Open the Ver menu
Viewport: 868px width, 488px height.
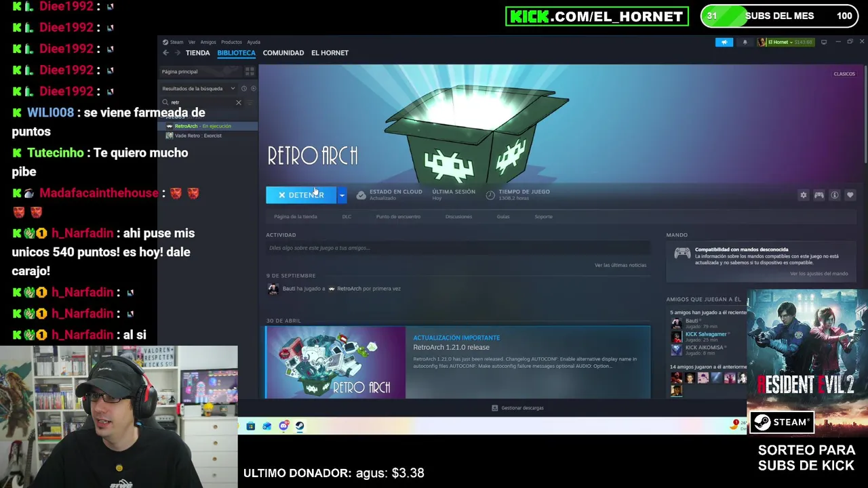point(192,42)
